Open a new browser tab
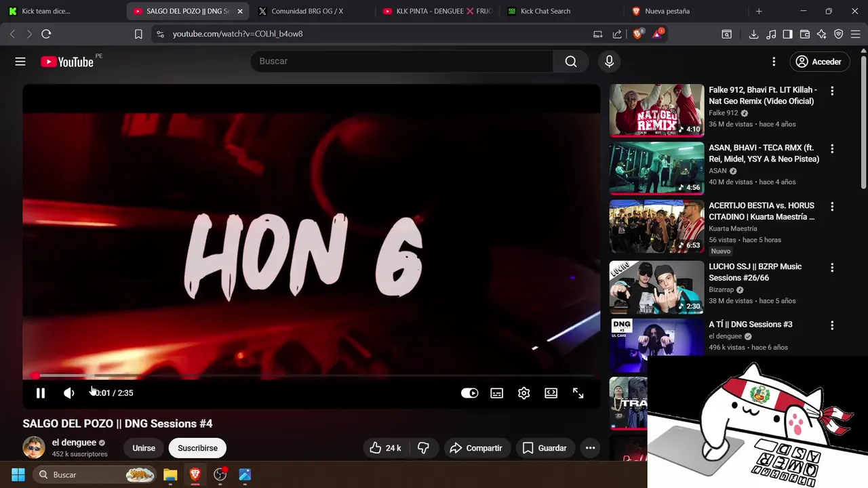The height and width of the screenshot is (488, 868). (x=759, y=11)
